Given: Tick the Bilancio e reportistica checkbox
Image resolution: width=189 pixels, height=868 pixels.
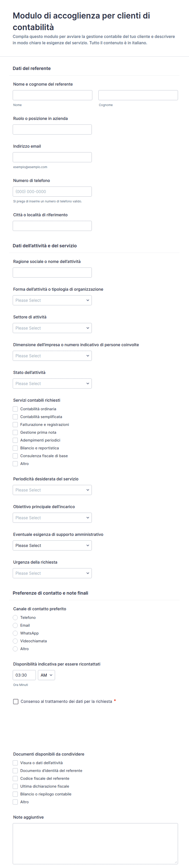Looking at the screenshot, I should (15, 448).
